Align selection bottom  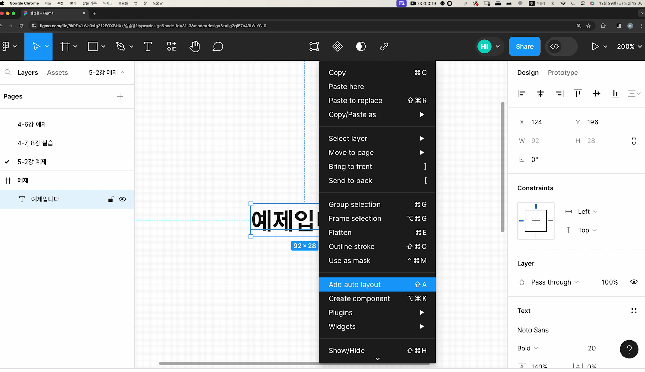tap(615, 93)
